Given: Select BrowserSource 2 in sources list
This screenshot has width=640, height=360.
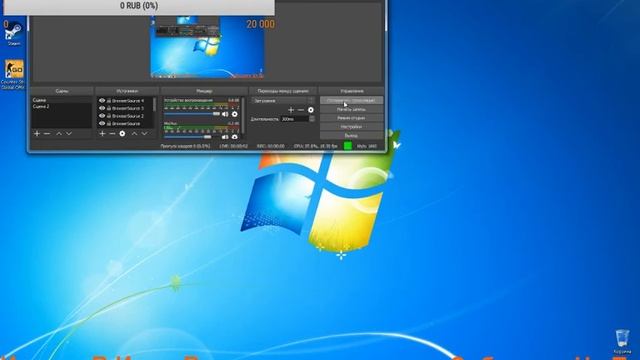Looking at the screenshot, I should 128,116.
